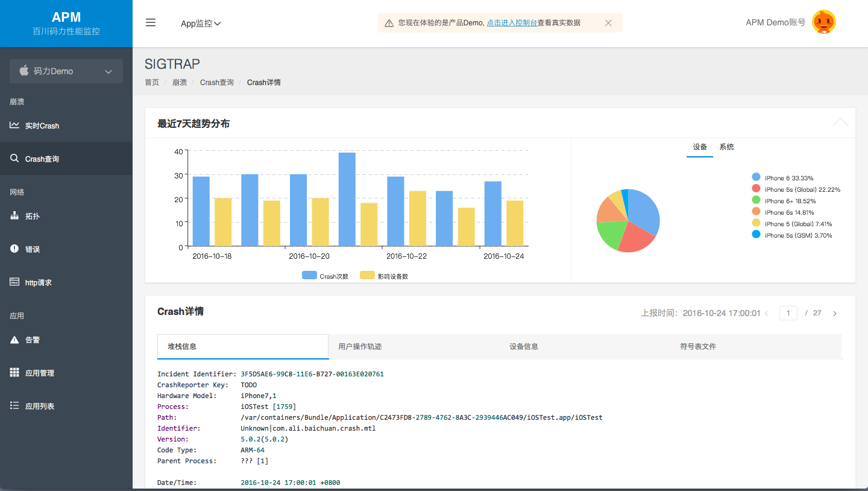Click the warning triangle icon in banner
The image size is (868, 491).
(x=389, y=23)
